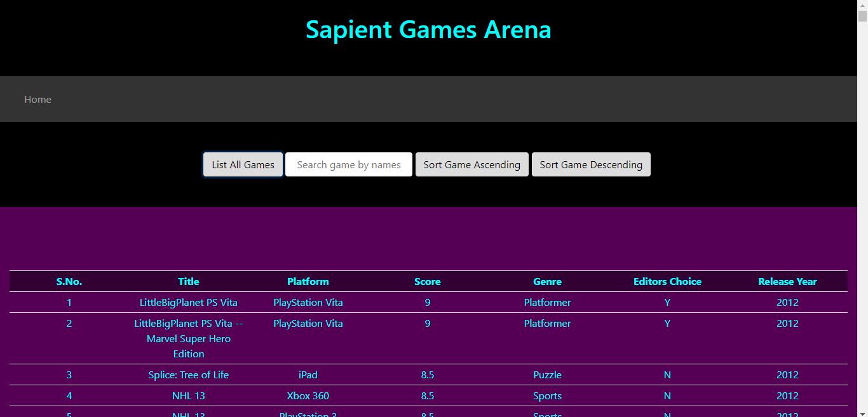Click the Genre column header

point(547,281)
